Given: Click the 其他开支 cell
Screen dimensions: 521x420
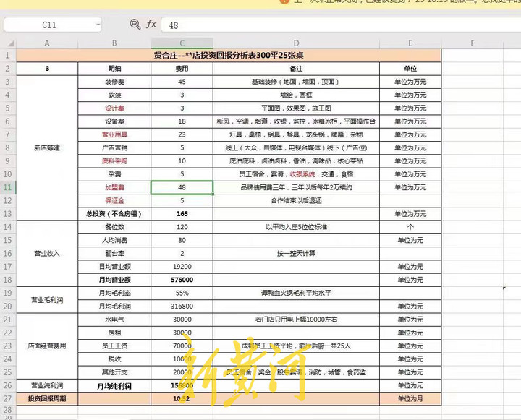Looking at the screenshot, I should [x=114, y=372].
